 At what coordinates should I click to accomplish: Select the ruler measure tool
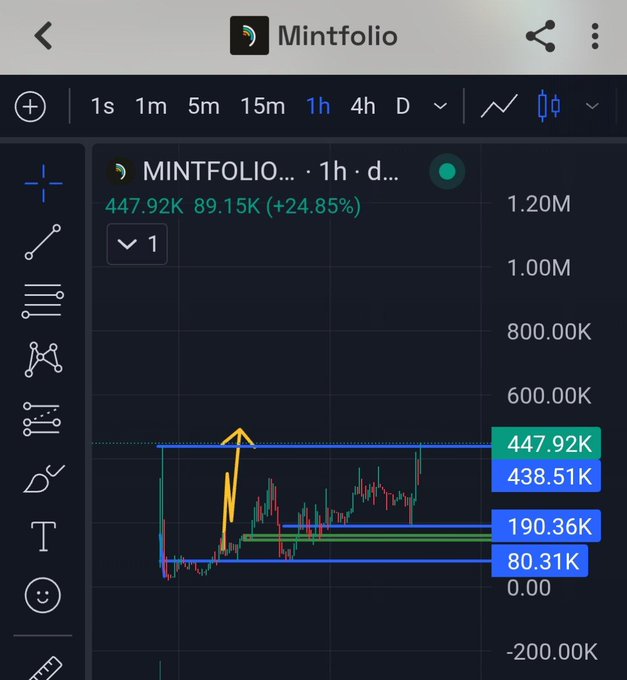[45, 668]
